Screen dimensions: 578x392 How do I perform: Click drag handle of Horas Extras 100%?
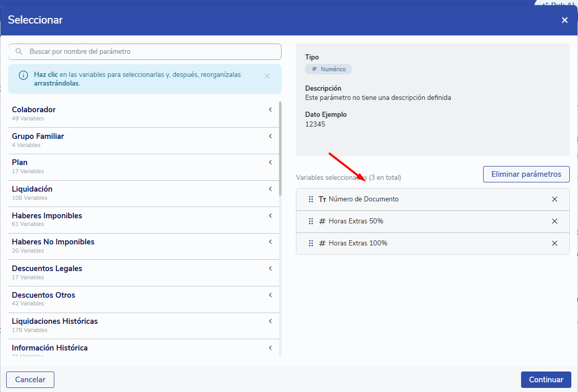click(x=311, y=243)
